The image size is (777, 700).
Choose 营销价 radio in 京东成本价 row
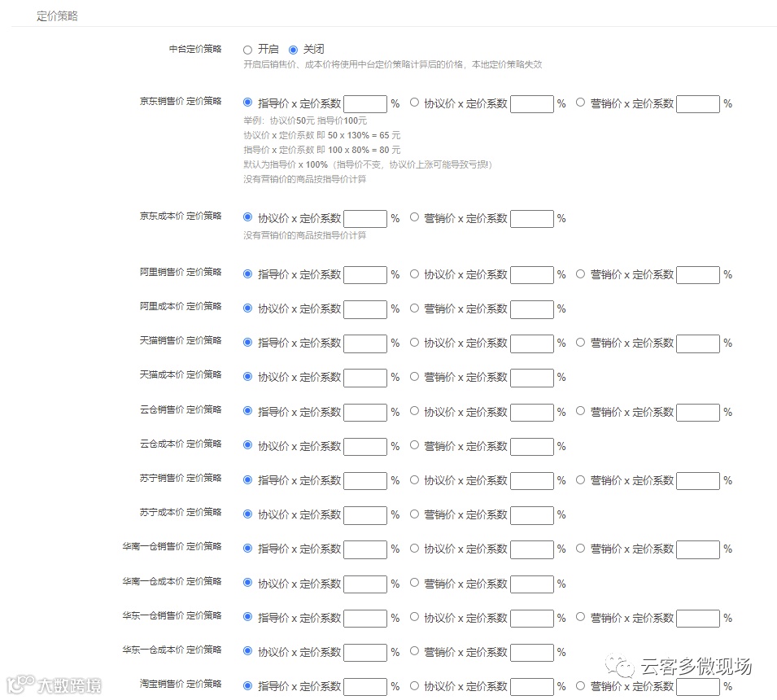pyautogui.click(x=414, y=217)
